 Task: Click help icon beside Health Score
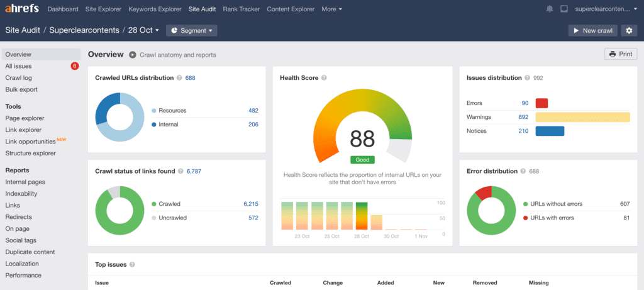tap(324, 78)
